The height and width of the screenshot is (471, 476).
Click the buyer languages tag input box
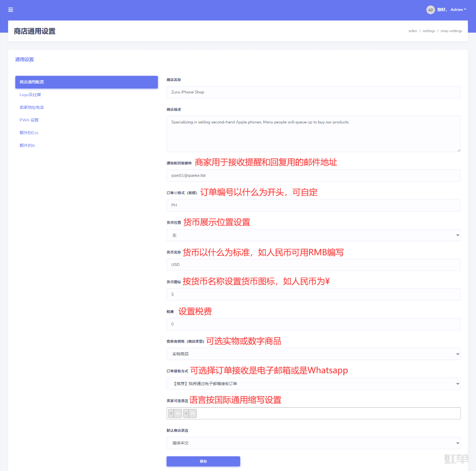pyautogui.click(x=313, y=413)
